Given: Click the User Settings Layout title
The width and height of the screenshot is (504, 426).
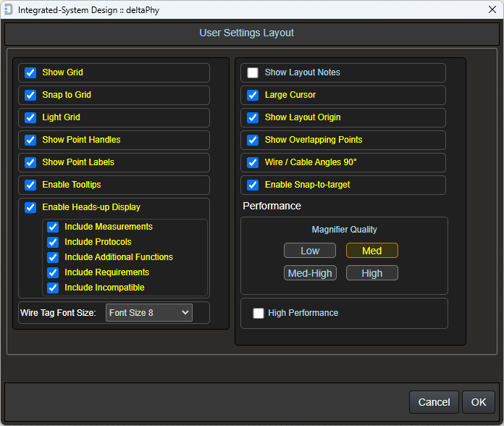Looking at the screenshot, I should point(246,33).
